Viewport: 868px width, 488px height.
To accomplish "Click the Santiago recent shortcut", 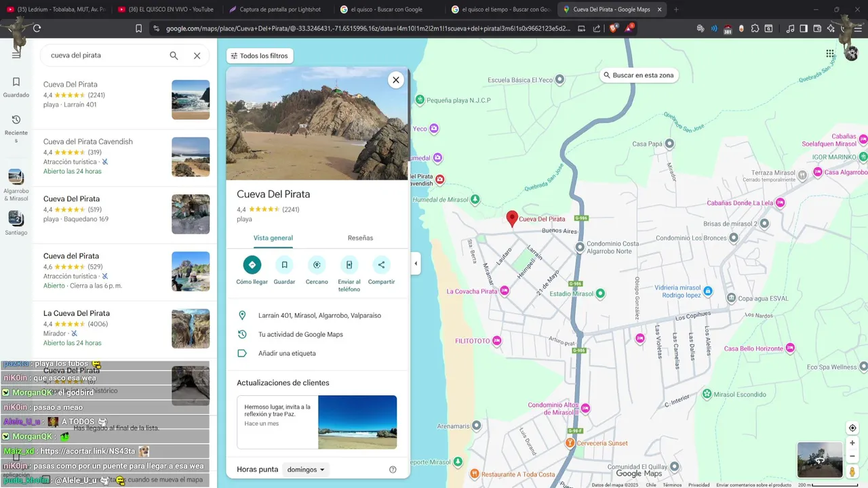I will pos(16,222).
